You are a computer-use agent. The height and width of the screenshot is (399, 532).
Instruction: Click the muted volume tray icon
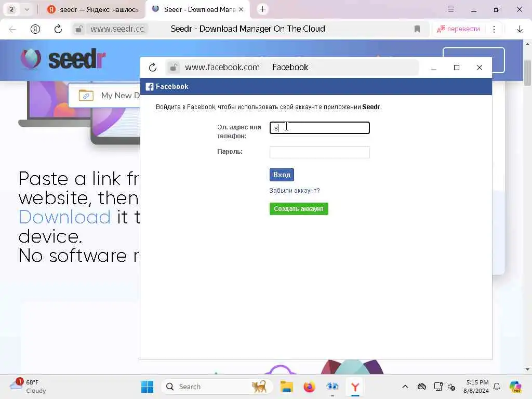[x=451, y=387]
